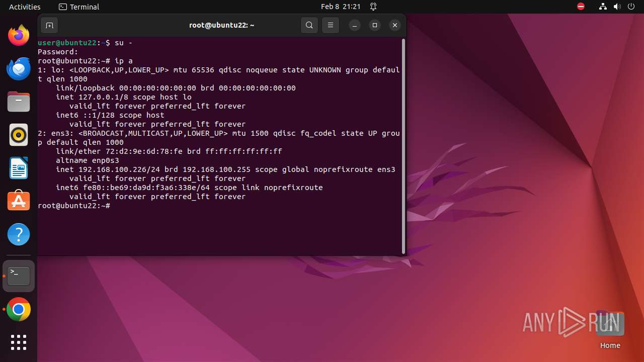
Task: Open the power system menu icon
Action: tap(631, 7)
